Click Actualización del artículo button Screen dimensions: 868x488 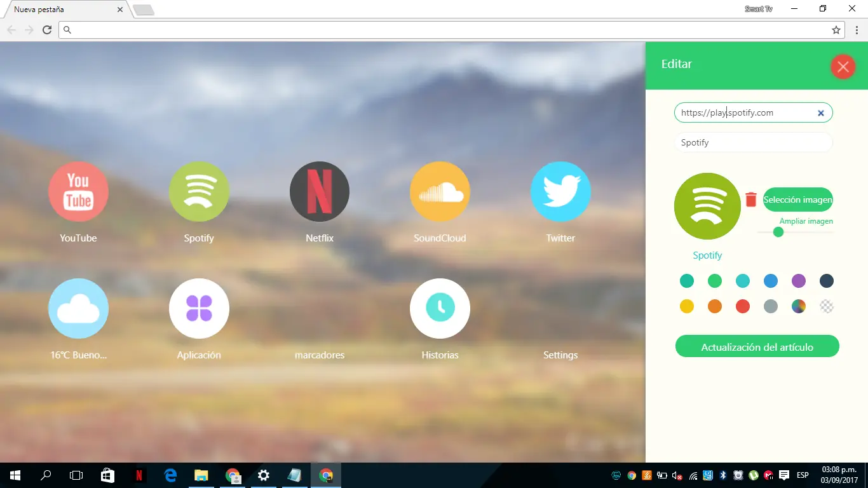(757, 347)
